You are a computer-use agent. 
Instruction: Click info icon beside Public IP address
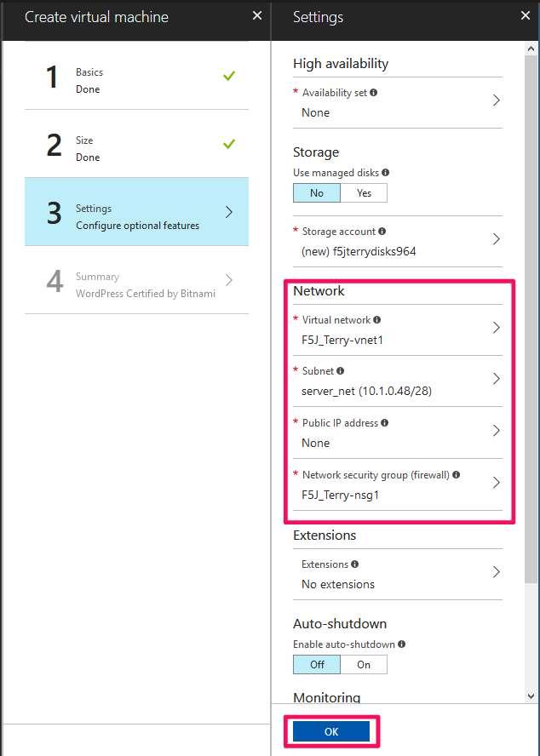click(x=385, y=422)
